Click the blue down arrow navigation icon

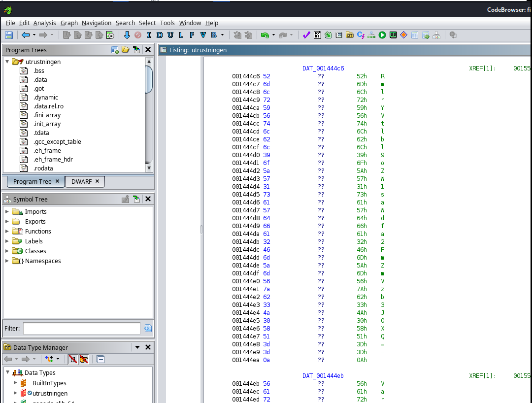[127, 35]
